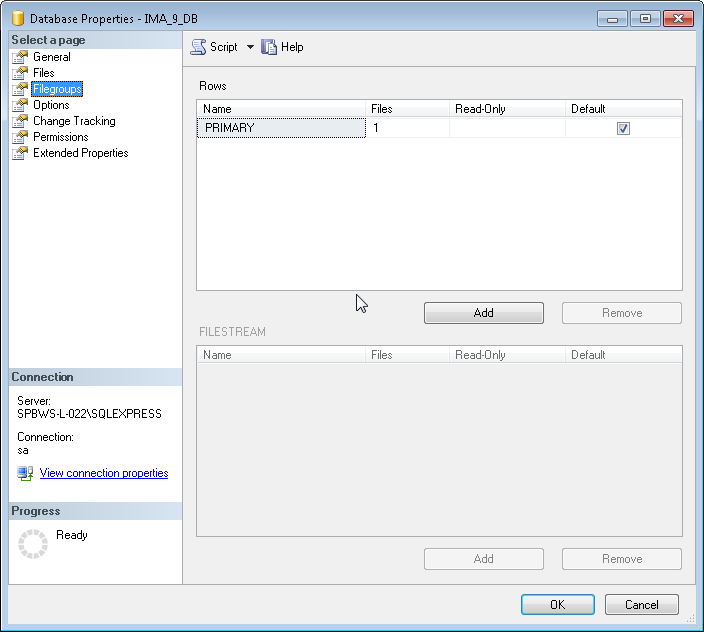Select the PRIMARY name cell

tap(281, 128)
